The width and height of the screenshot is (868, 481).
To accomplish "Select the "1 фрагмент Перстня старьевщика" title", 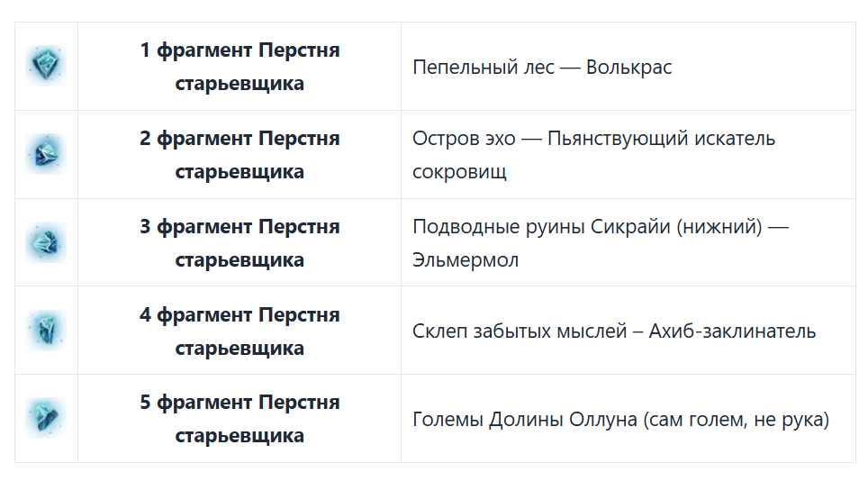I will click(240, 67).
